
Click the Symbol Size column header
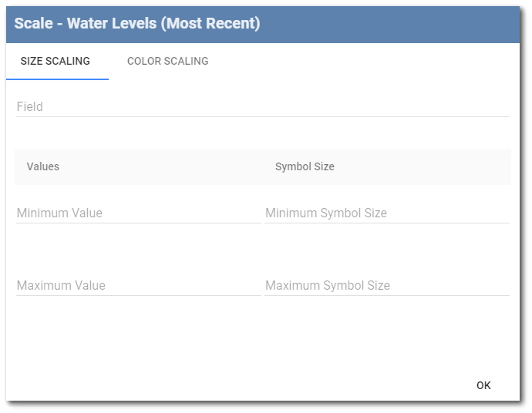[x=305, y=166]
